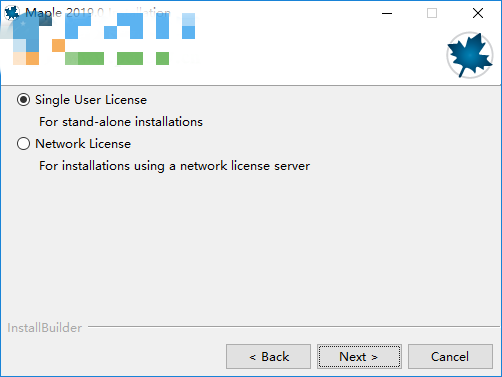Minimize the installer window

[387, 13]
